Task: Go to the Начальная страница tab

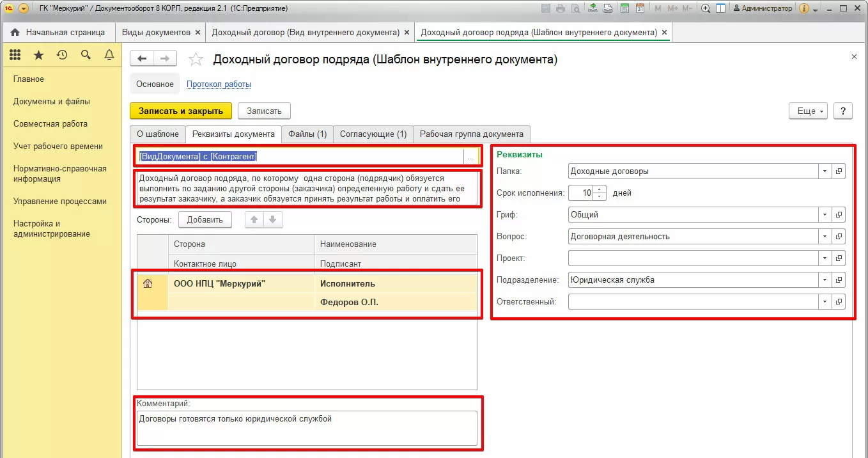Action: pos(58,32)
